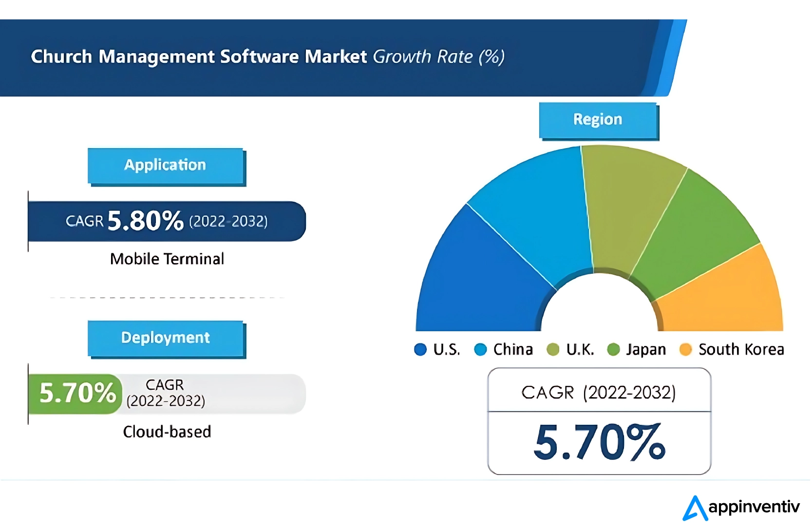The height and width of the screenshot is (531, 812).
Task: Click the green 5.70% deployment badge
Action: (76, 394)
